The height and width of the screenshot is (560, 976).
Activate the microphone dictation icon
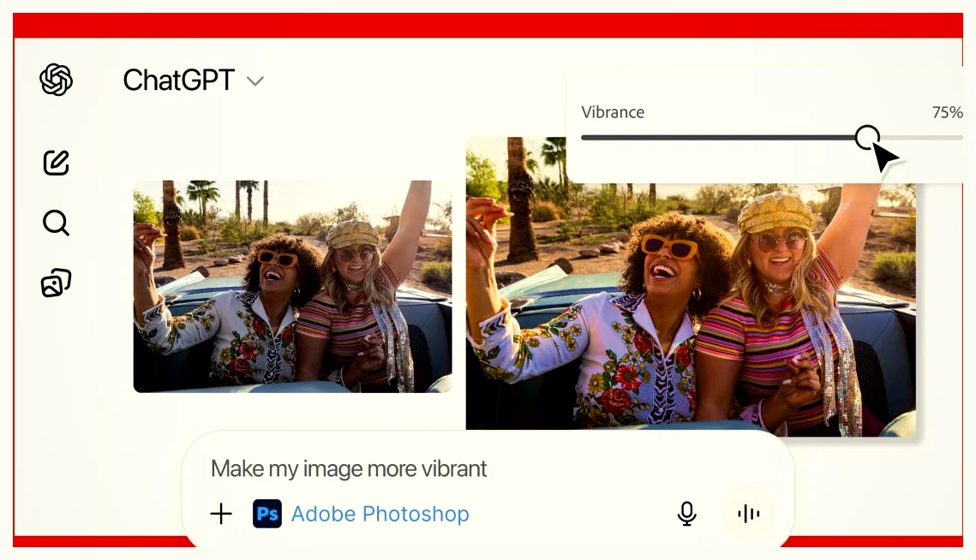point(686,514)
